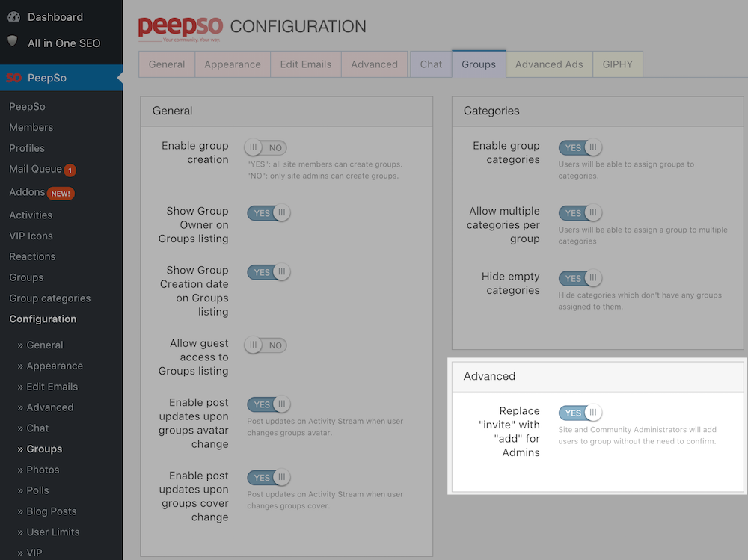Open the Profiles page
Viewport: 748px width, 560px height.
[27, 148]
